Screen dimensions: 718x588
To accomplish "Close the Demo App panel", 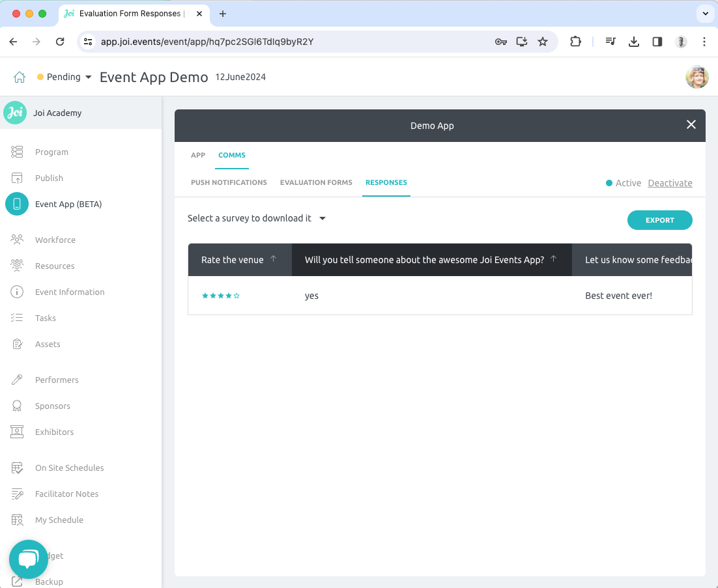I will [x=691, y=125].
